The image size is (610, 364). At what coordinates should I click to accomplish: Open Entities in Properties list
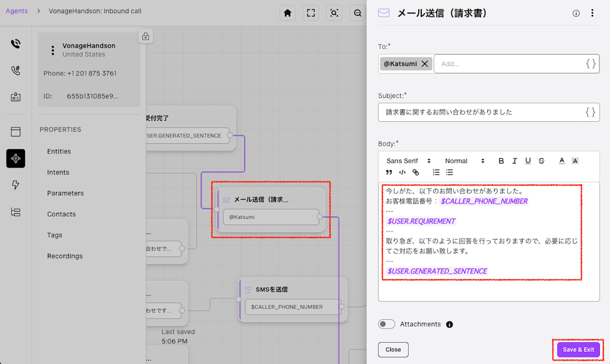(x=59, y=151)
